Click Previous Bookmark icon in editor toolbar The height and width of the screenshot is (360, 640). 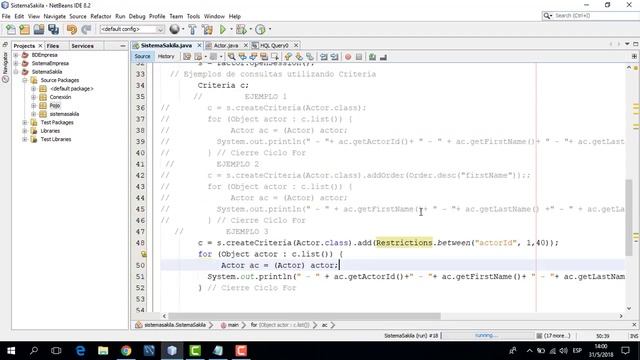[289, 57]
